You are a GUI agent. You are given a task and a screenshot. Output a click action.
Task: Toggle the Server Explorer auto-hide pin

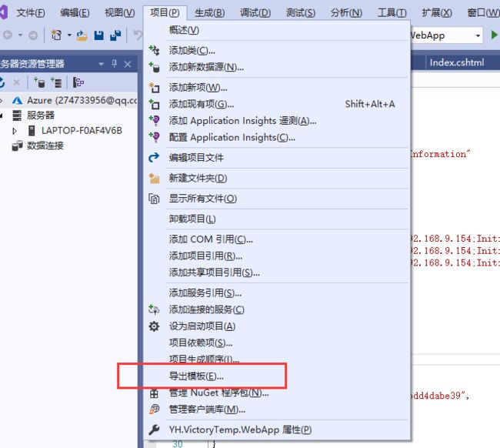115,64
